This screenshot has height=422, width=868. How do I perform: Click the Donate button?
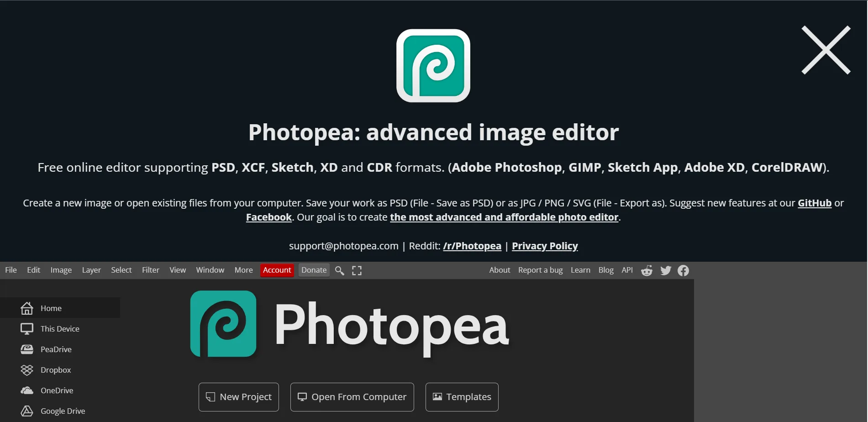314,270
